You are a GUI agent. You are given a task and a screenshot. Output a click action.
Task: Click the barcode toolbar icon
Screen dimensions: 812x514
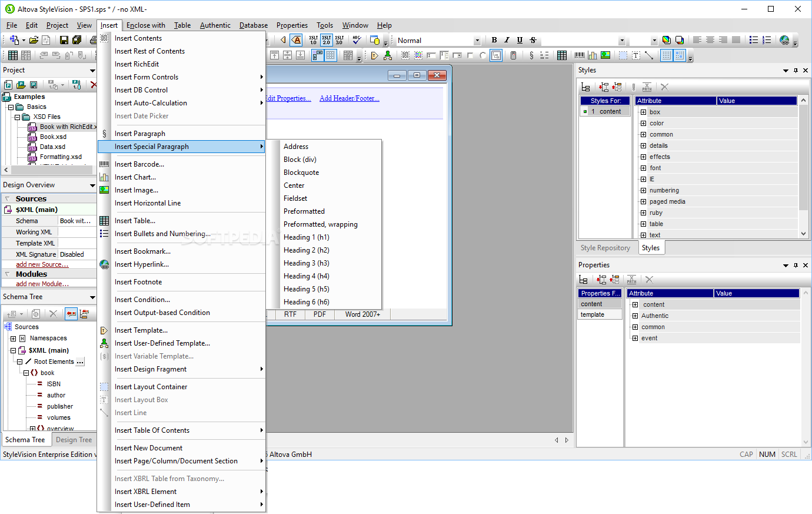[580, 55]
